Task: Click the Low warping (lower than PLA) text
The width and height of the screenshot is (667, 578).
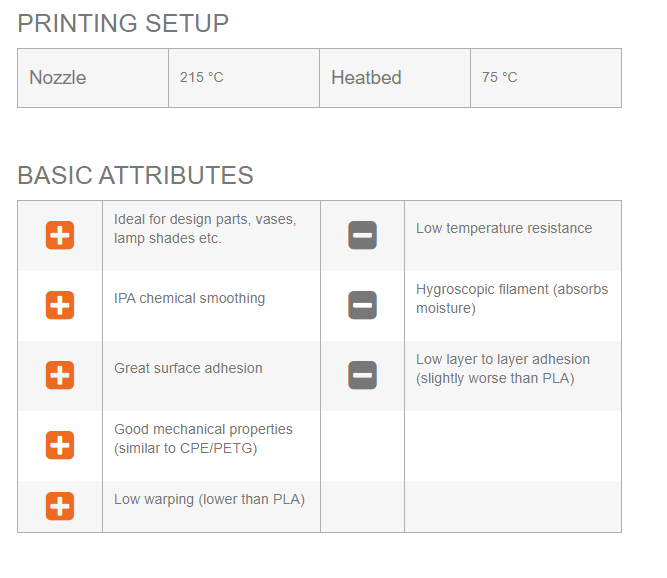Action: point(209,499)
